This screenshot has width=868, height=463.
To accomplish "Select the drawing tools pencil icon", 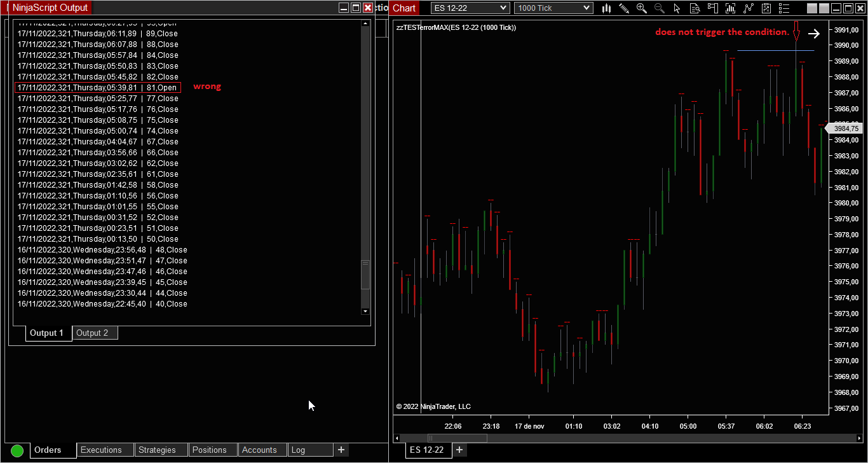I will tap(624, 8).
